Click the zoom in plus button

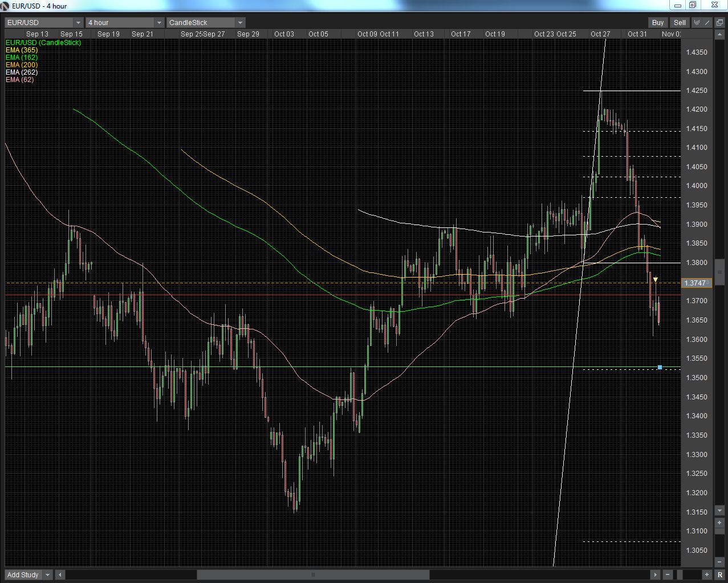[x=707, y=574]
